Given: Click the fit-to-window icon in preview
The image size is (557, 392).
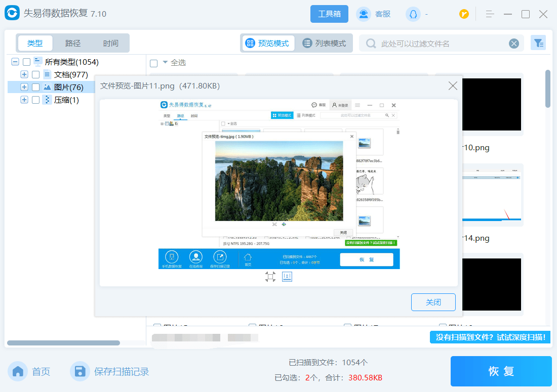Looking at the screenshot, I should (270, 276).
